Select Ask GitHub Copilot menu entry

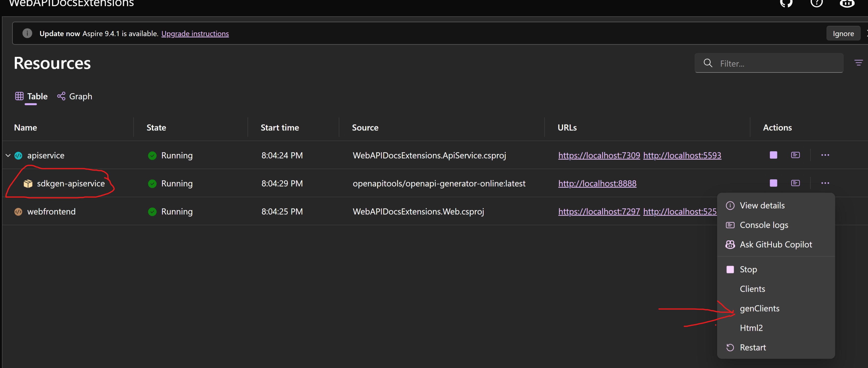[x=775, y=244]
